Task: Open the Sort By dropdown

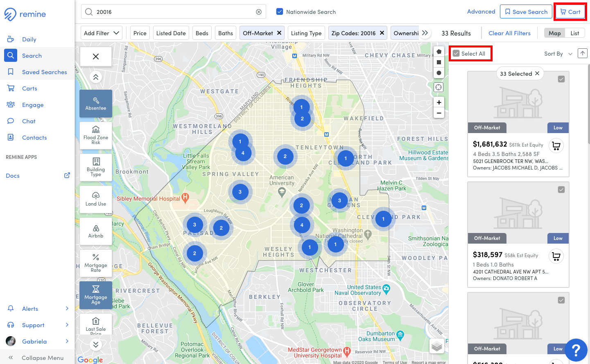Action: 558,54
